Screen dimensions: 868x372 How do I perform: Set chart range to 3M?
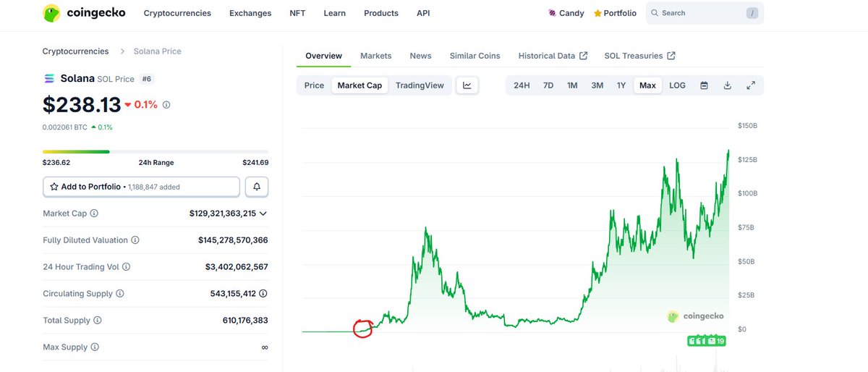pyautogui.click(x=597, y=85)
